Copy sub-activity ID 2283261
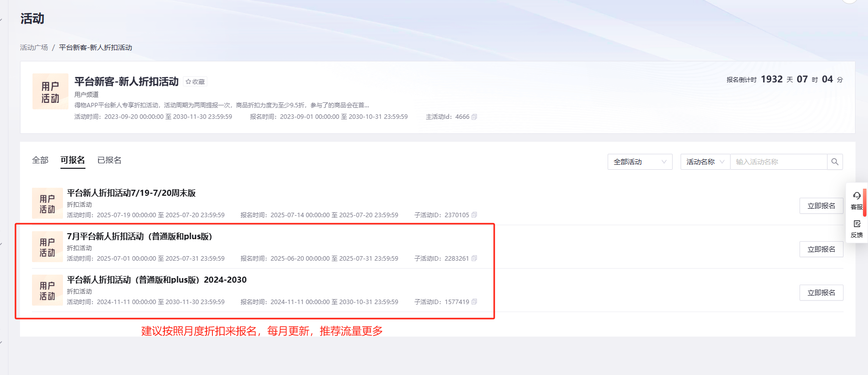The height and width of the screenshot is (375, 868). point(474,259)
